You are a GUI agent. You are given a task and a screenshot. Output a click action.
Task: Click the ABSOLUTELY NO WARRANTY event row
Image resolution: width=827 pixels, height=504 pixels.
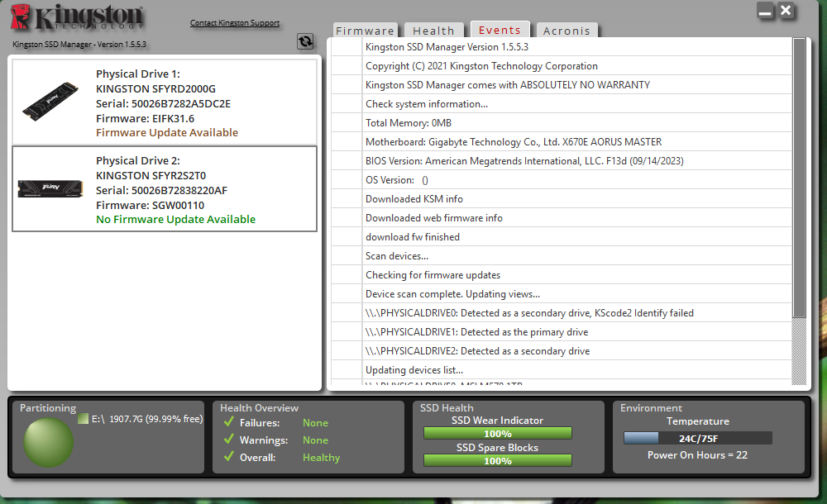[x=562, y=85]
